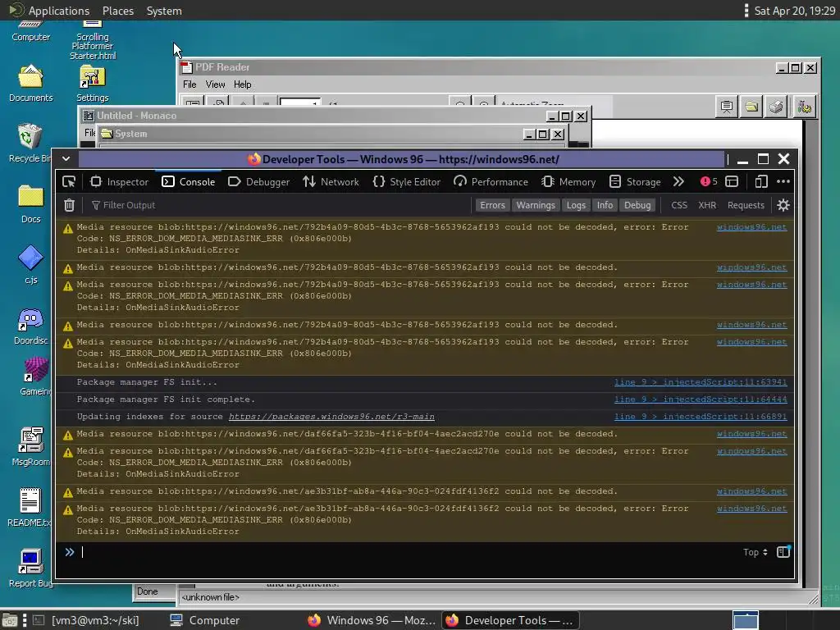This screenshot has width=840, height=630.
Task: Open the Docs folder desktop icon
Action: click(x=30, y=204)
